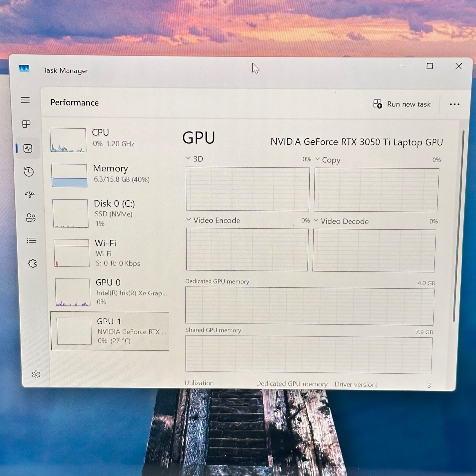This screenshot has width=476, height=476.
Task: Click the Run new task button
Action: (x=402, y=104)
